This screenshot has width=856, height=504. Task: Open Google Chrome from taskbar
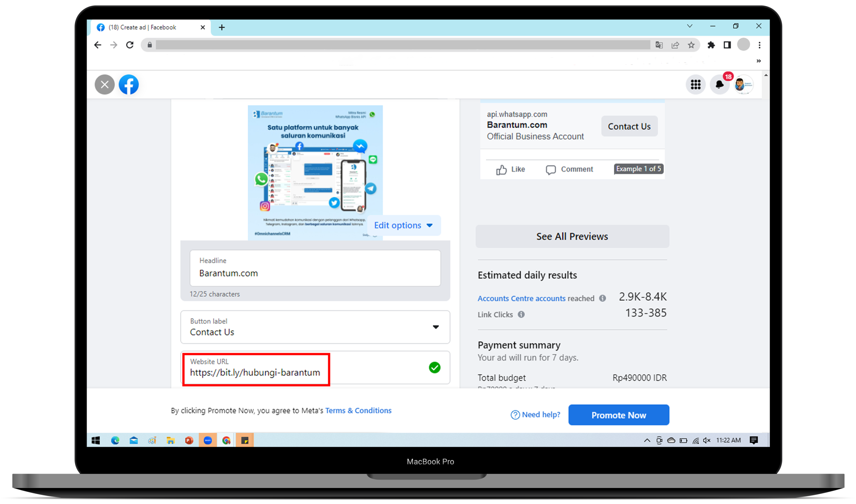click(x=226, y=440)
